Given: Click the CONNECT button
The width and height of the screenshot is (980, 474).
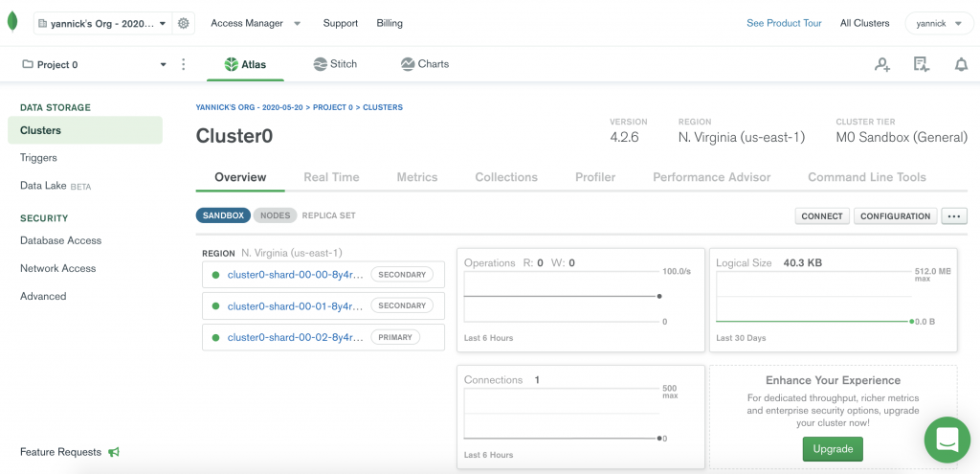Looking at the screenshot, I should pyautogui.click(x=822, y=215).
